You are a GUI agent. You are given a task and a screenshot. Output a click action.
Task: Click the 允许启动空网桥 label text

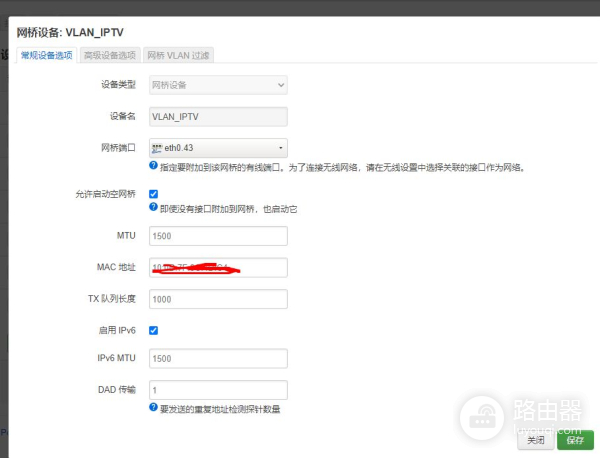(x=105, y=194)
